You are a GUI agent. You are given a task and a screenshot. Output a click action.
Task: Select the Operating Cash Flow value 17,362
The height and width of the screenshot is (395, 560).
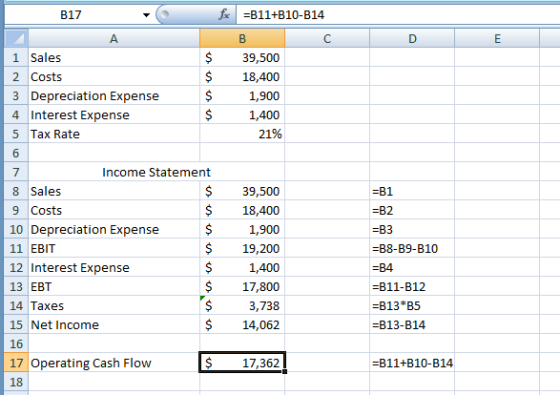pyautogui.click(x=242, y=363)
